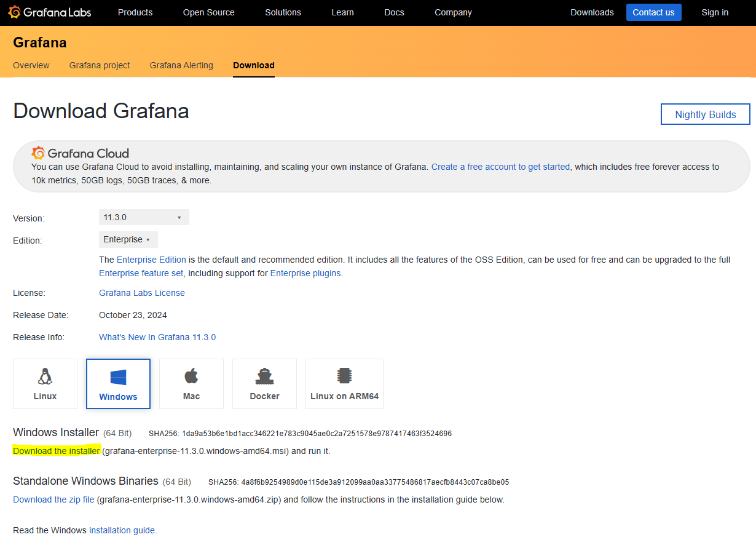Viewport: 756px width, 545px height.
Task: Click the Nightly Builds button
Action: [706, 114]
